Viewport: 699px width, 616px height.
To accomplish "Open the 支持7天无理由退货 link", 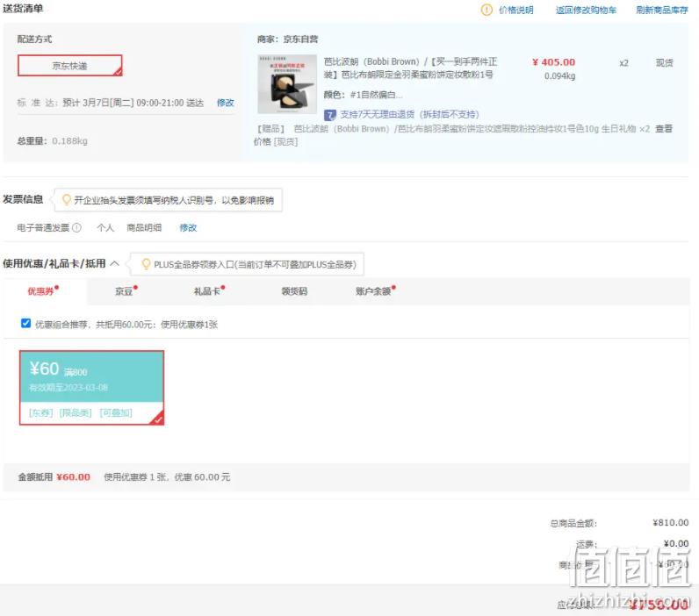I will (x=410, y=114).
